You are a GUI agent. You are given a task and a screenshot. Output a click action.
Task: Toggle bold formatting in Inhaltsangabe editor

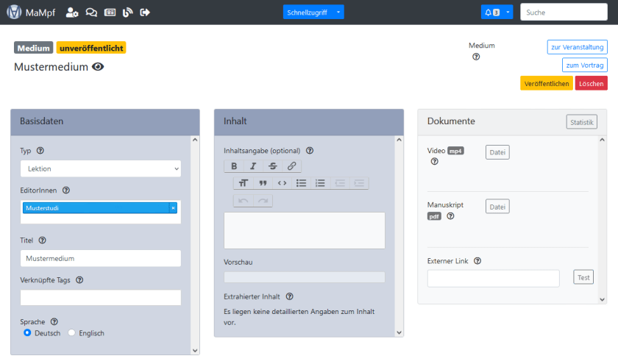click(234, 166)
